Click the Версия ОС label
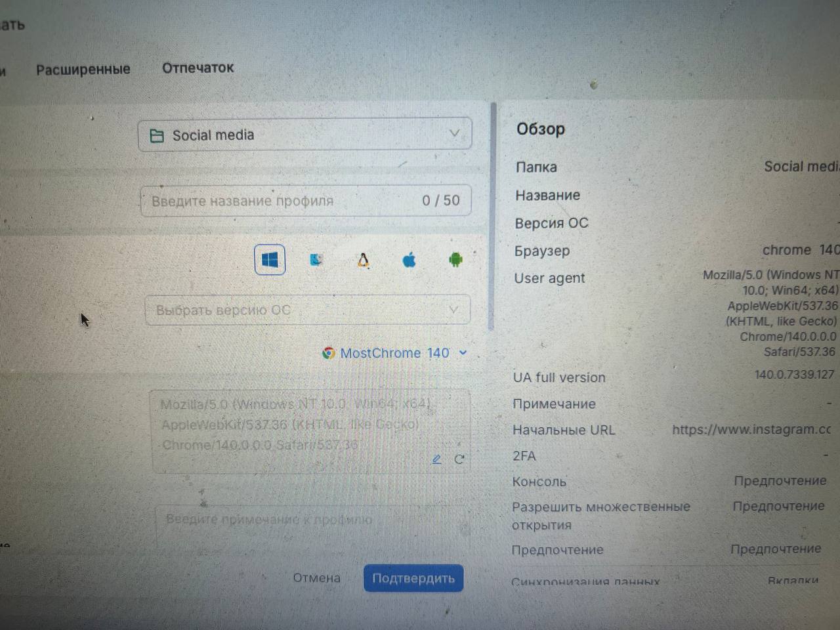This screenshot has height=630, width=840. tap(551, 223)
